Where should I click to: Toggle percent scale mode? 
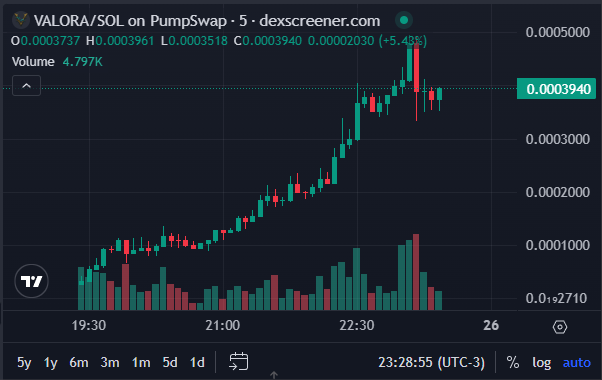pyautogui.click(x=513, y=362)
